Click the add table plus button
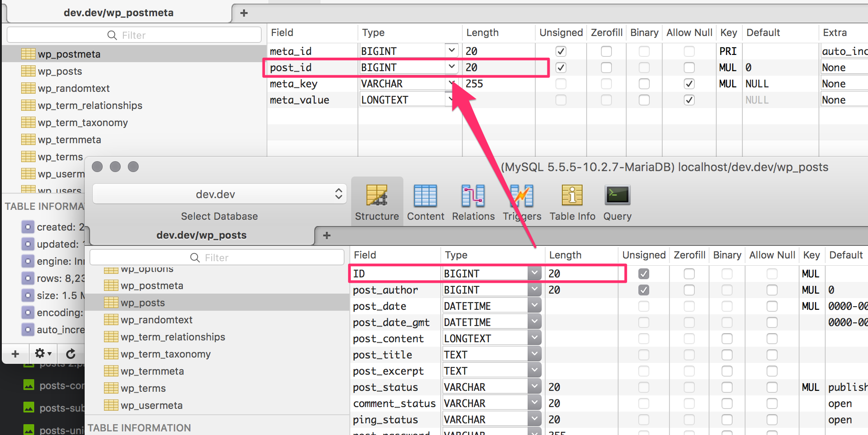The image size is (868, 435). tap(15, 354)
